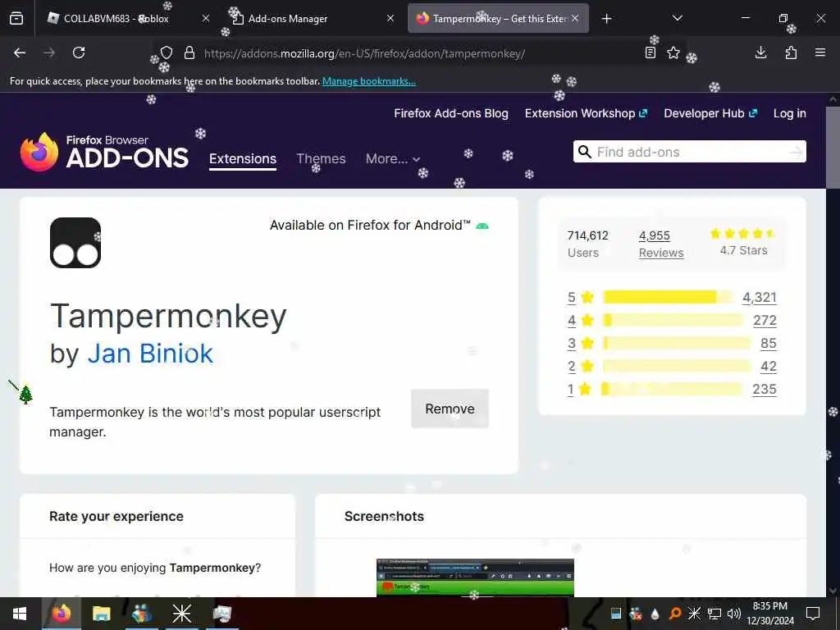Open the Firefox application hamburger menu
This screenshot has height=630, width=840.
820,52
